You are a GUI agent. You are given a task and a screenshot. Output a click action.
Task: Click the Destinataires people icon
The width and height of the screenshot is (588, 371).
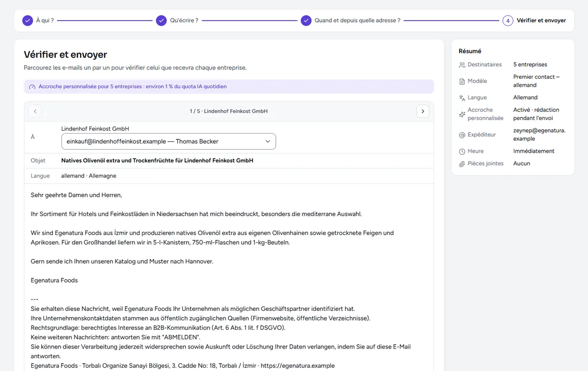click(462, 65)
